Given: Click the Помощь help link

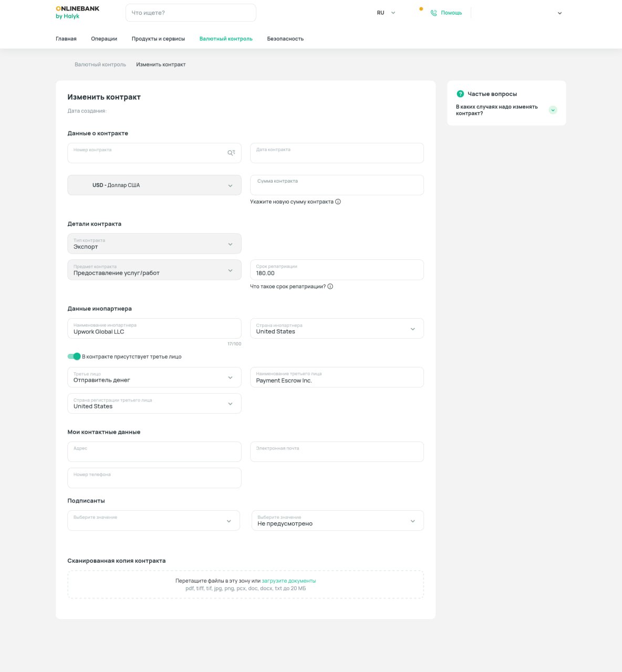Looking at the screenshot, I should [x=451, y=13].
